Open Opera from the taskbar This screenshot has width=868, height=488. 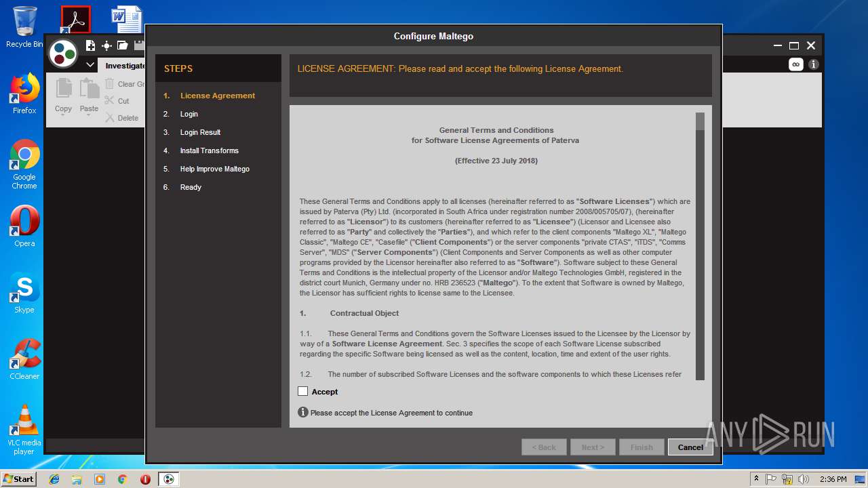click(145, 479)
